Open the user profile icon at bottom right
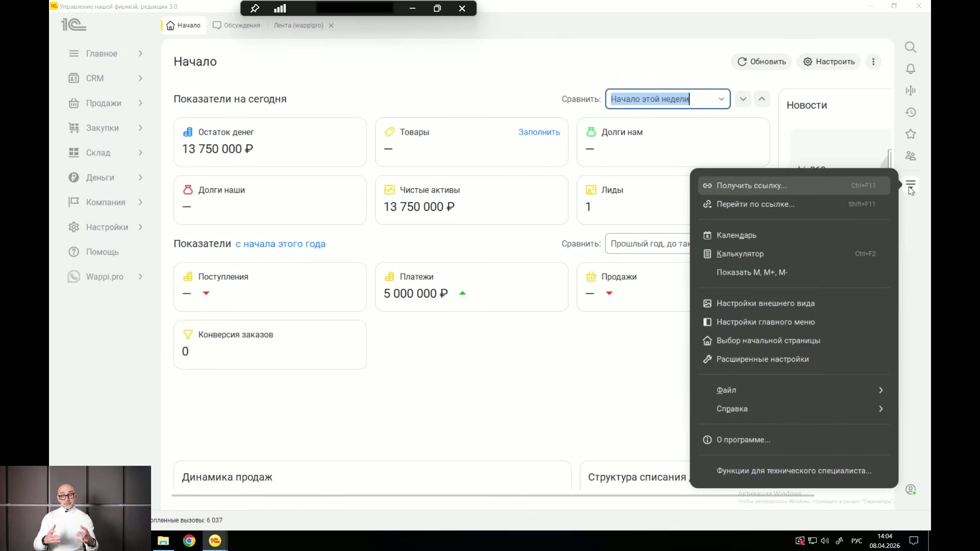The height and width of the screenshot is (551, 980). [x=911, y=490]
